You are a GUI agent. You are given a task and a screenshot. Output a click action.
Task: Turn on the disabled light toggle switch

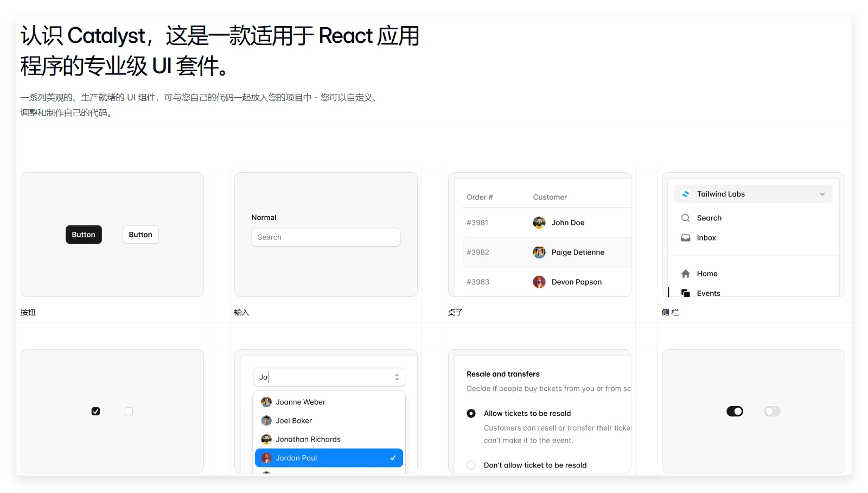773,411
